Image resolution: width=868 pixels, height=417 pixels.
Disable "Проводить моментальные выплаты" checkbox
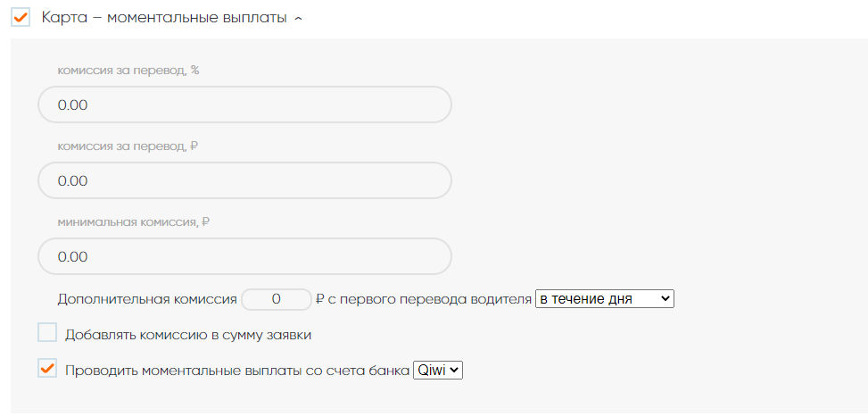click(47, 369)
